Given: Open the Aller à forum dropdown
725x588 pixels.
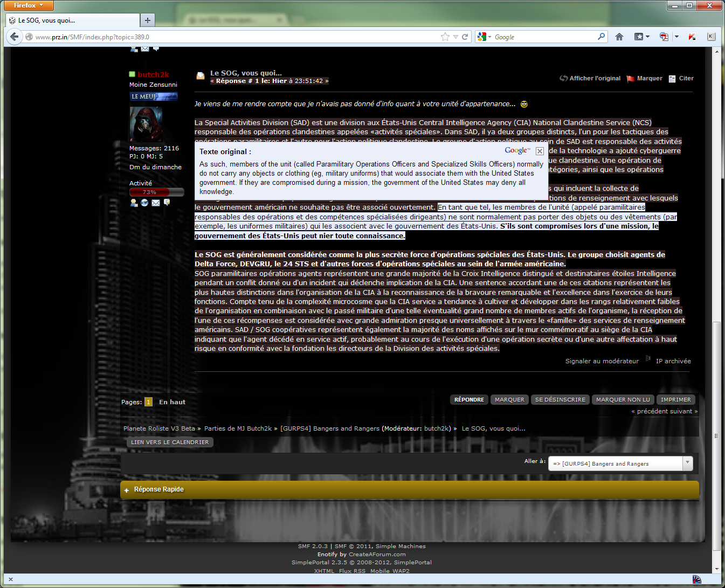Looking at the screenshot, I should 687,464.
